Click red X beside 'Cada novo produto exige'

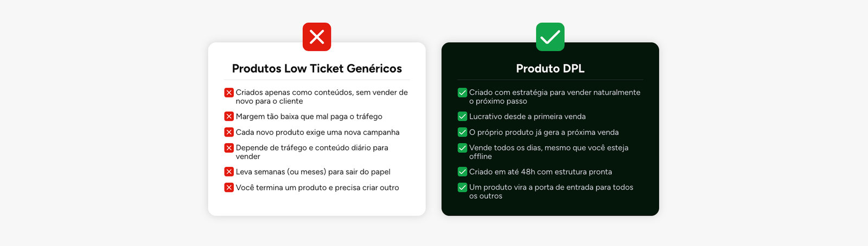pos(229,132)
